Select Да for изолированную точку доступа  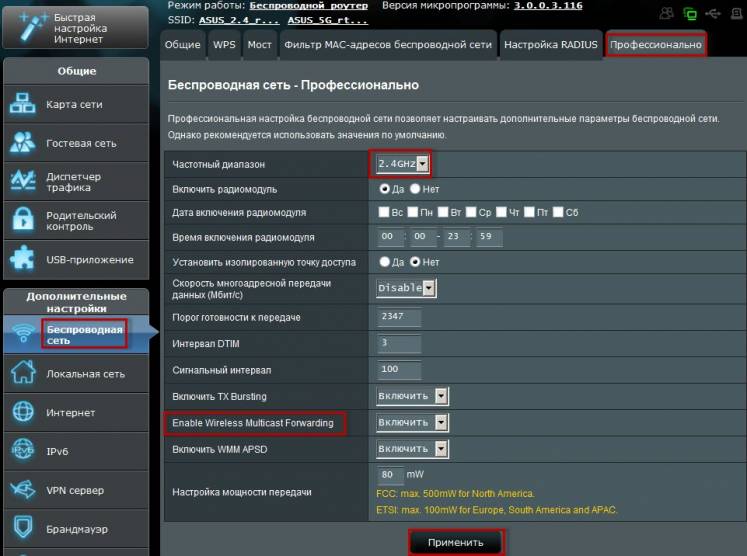coord(384,262)
